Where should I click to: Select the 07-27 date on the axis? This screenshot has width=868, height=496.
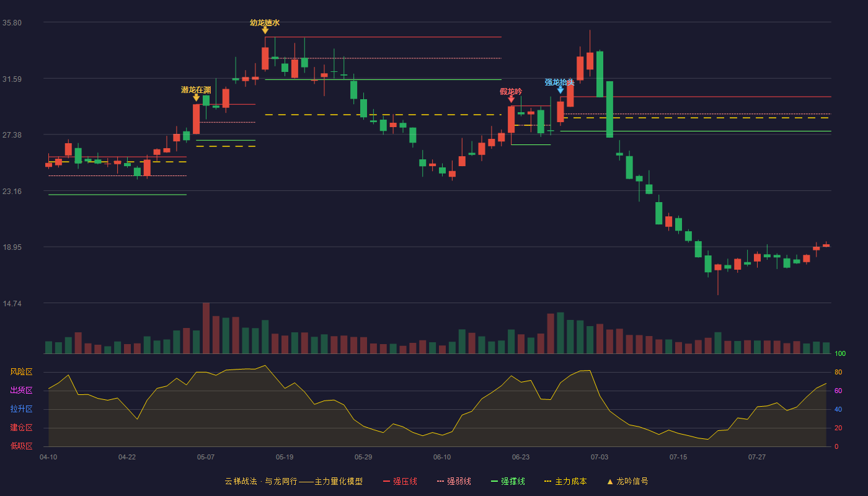coord(757,457)
